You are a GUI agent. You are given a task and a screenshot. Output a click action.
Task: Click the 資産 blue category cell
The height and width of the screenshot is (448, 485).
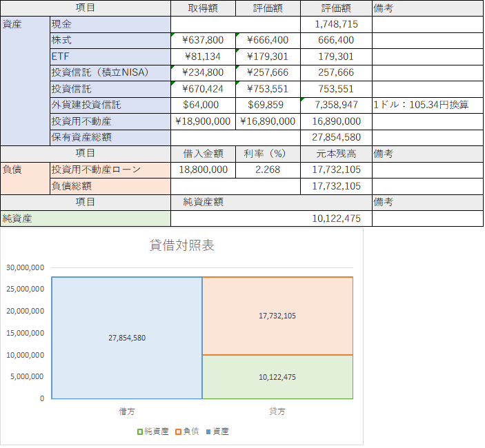[x=25, y=81]
